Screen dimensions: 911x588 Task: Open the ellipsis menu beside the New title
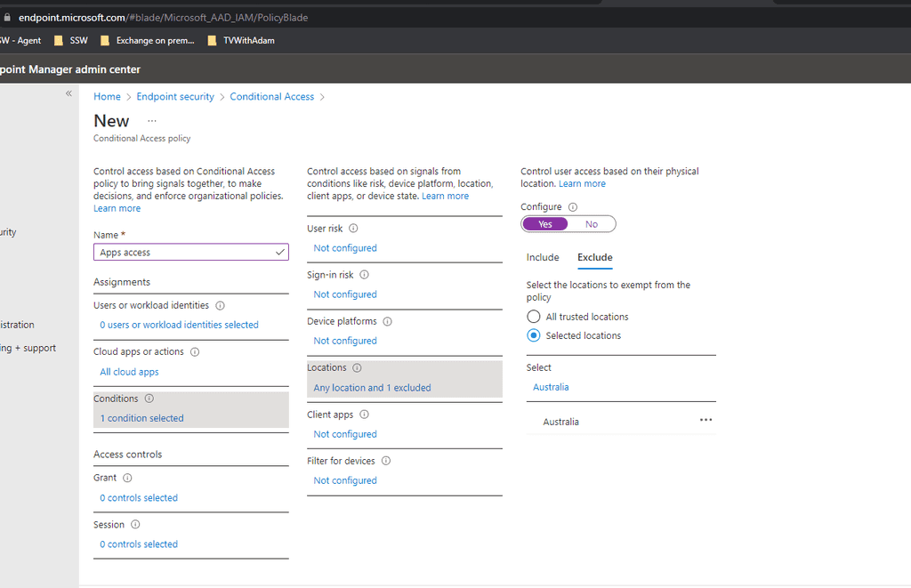click(150, 121)
